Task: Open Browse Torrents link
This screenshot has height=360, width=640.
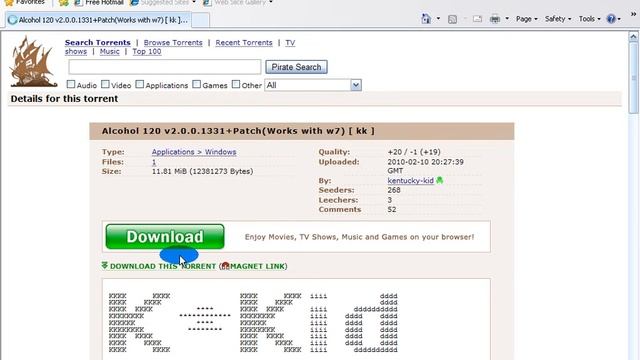Action: coord(173,42)
